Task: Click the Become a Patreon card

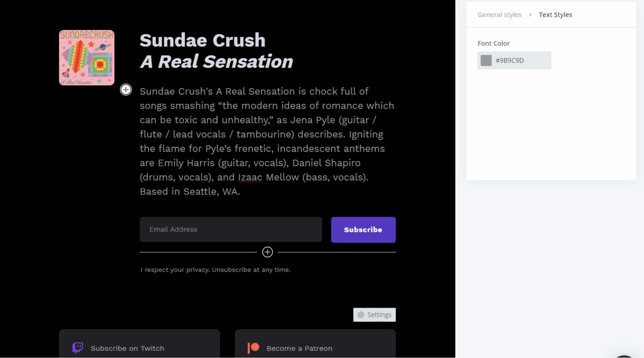Action: point(315,344)
